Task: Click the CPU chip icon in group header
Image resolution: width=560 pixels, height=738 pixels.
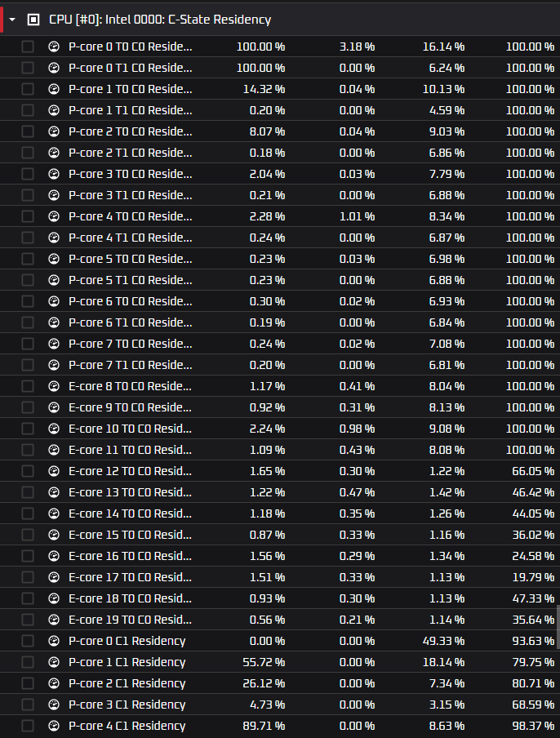Action: point(33,20)
